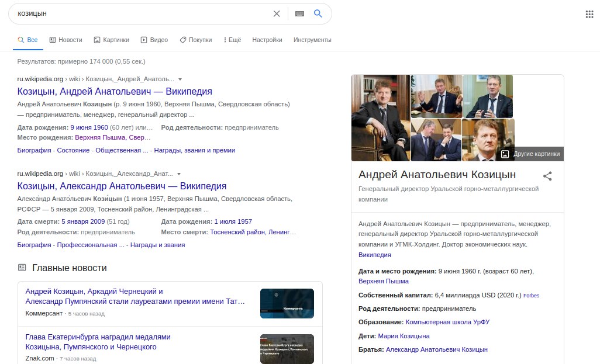The width and height of the screenshot is (600, 364).
Task: Click the Компьютерная школа УрФУ link
Action: (447, 322)
